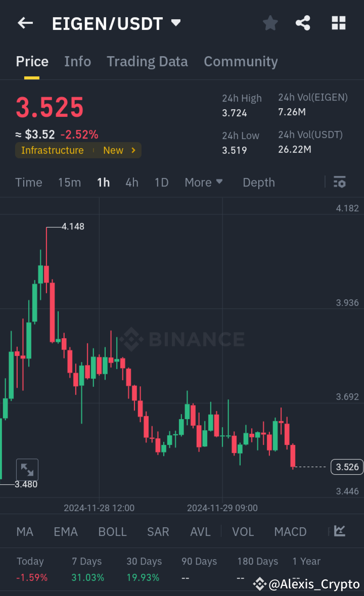This screenshot has width=364, height=596.
Task: Star EIGEN/USDT as a favorite
Action: pos(270,23)
